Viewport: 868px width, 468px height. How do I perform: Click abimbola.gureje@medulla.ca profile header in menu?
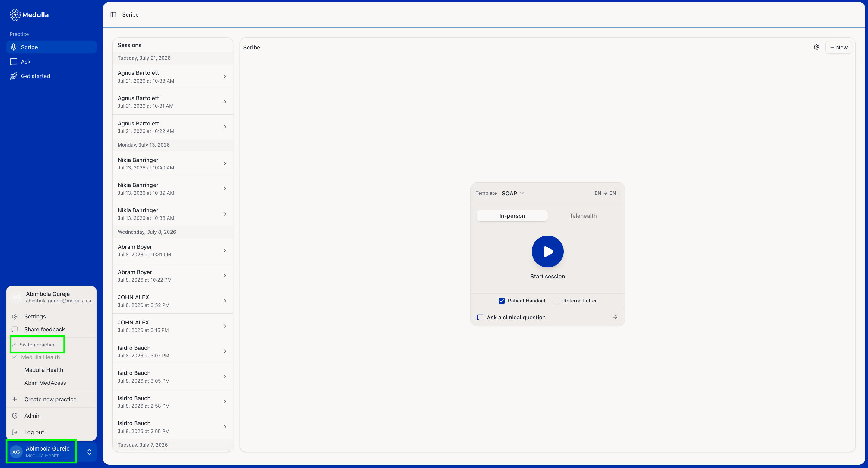51,297
